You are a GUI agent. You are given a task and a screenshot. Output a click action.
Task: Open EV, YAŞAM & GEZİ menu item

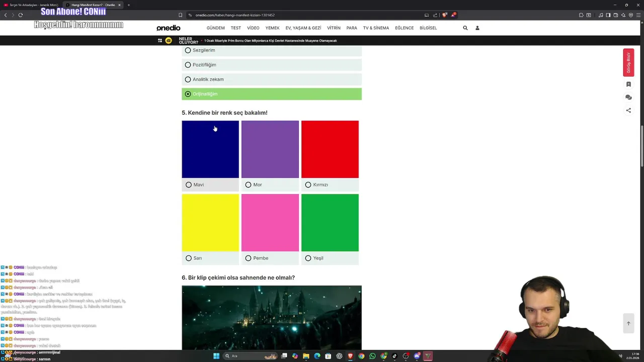pyautogui.click(x=303, y=28)
